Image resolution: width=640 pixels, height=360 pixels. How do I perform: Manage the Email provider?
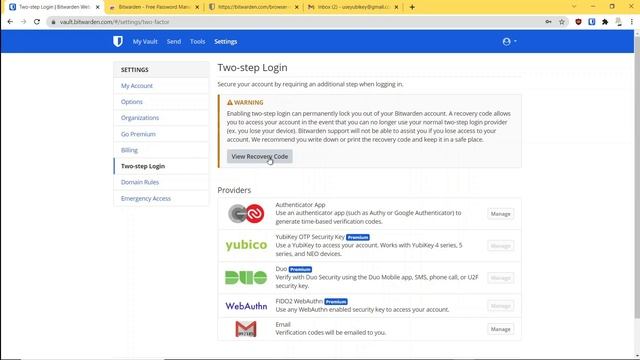[x=500, y=329]
